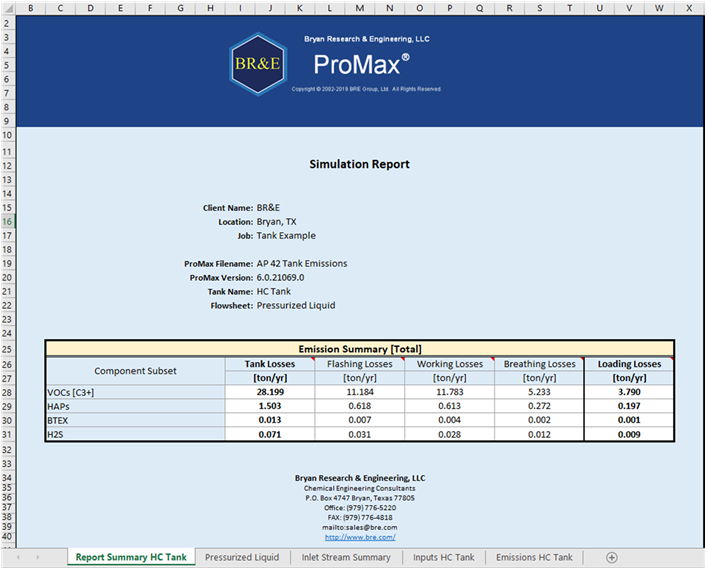Select row 16 header
Image resolution: width=707 pixels, height=570 pixels.
coord(8,221)
